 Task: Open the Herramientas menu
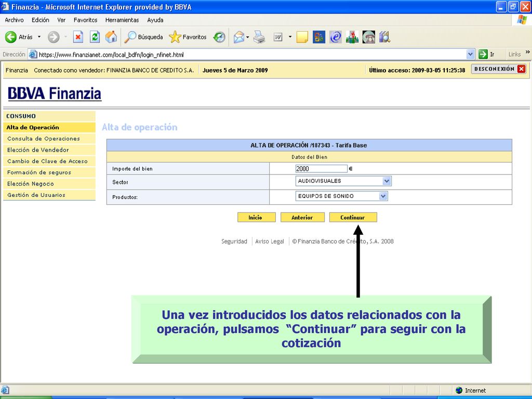click(x=122, y=20)
